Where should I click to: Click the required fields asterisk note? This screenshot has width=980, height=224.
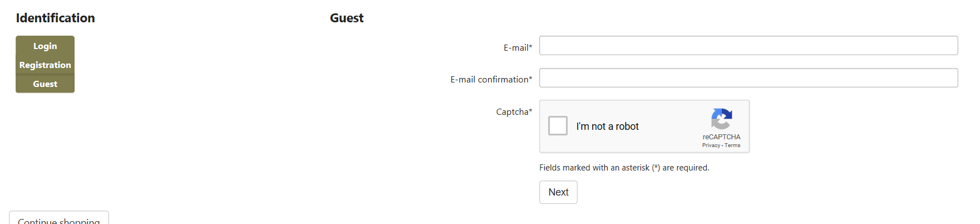click(624, 168)
